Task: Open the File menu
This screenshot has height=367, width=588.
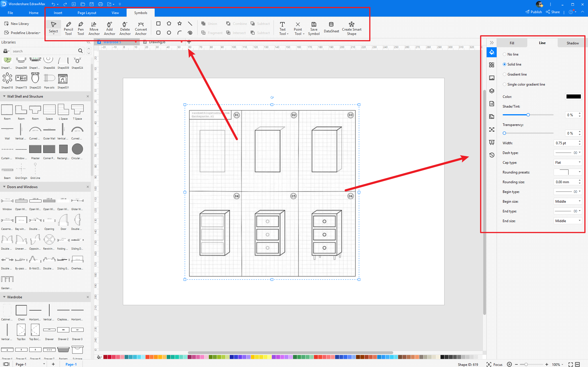Action: pos(10,13)
